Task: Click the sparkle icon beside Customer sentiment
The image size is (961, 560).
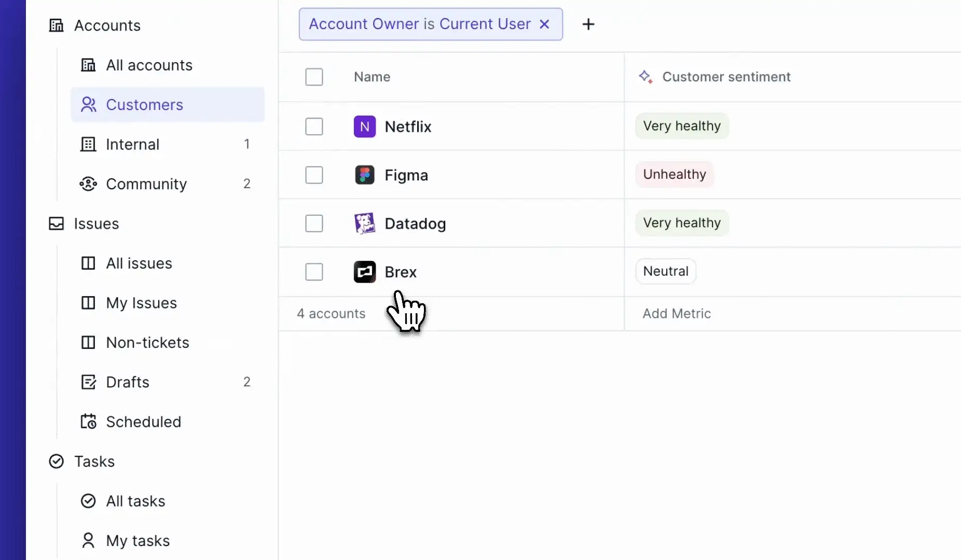Action: (646, 77)
